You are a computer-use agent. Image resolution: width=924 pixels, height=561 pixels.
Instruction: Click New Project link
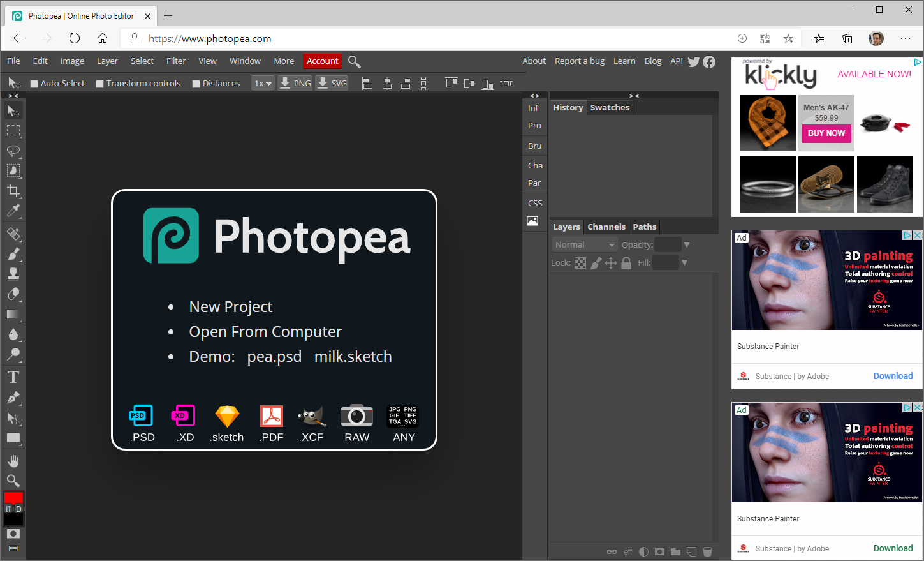click(x=231, y=307)
